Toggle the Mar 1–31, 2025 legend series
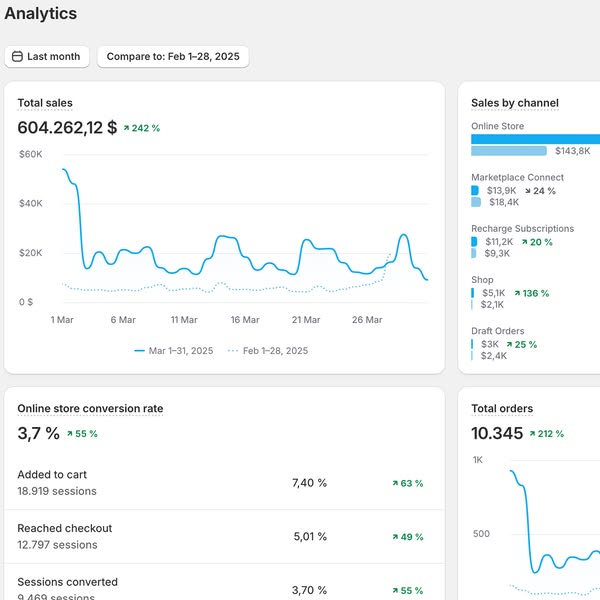Viewport: 600px width, 600px height. coord(173,351)
